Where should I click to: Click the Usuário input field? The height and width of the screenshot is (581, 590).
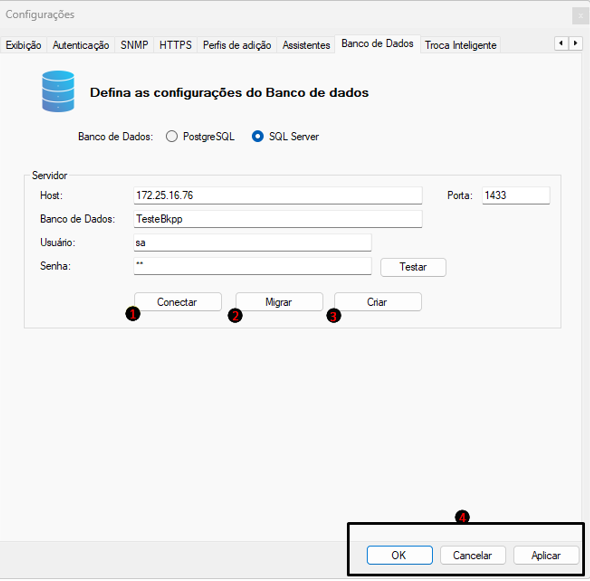(x=252, y=242)
